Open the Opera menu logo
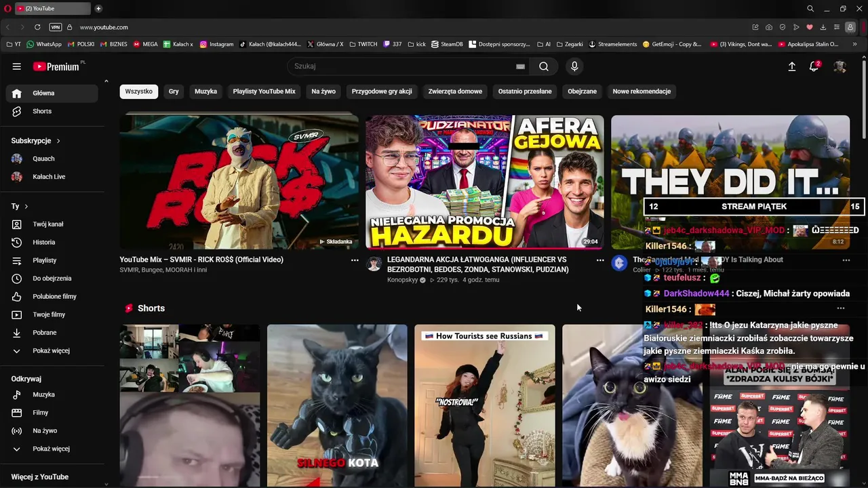 coord(7,9)
